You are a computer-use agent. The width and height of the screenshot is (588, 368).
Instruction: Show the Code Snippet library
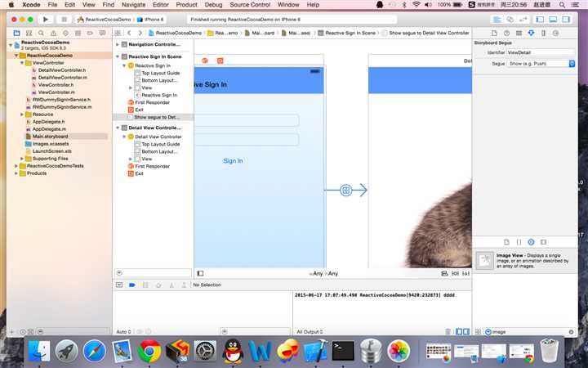tap(519, 242)
